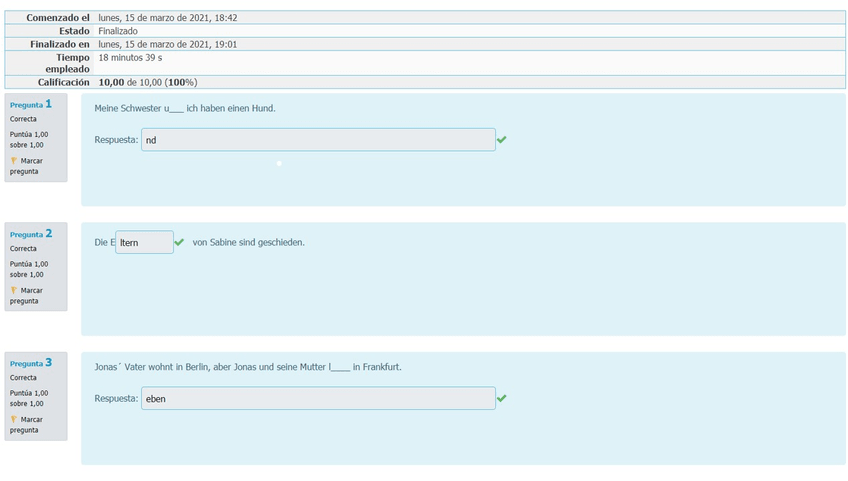Click the 'Jonas´ Vater wohnt in Berlin' question sentence
This screenshot has width=848, height=481.
pyautogui.click(x=250, y=367)
